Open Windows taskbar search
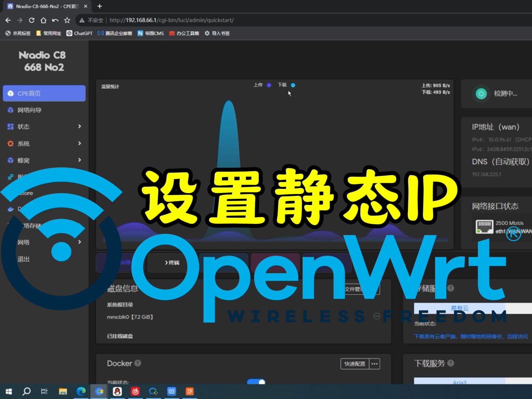Viewport: 532px width, 399px height. pyautogui.click(x=27, y=391)
